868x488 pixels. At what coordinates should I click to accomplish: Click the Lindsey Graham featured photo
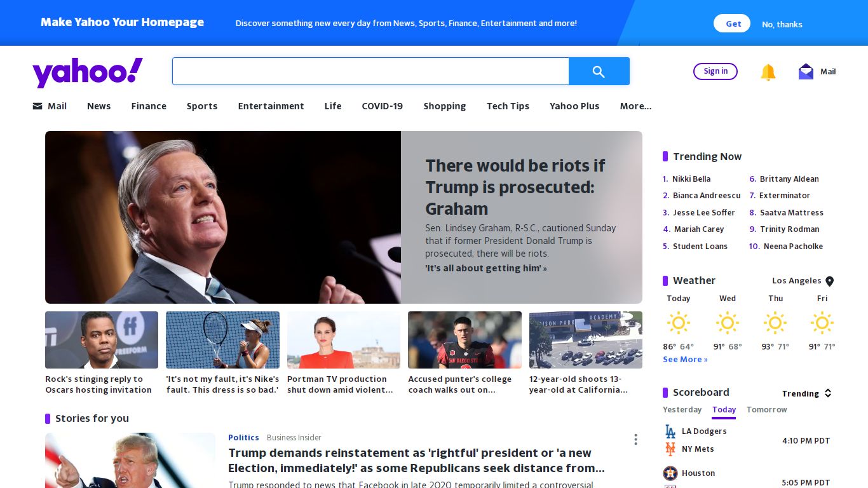223,217
